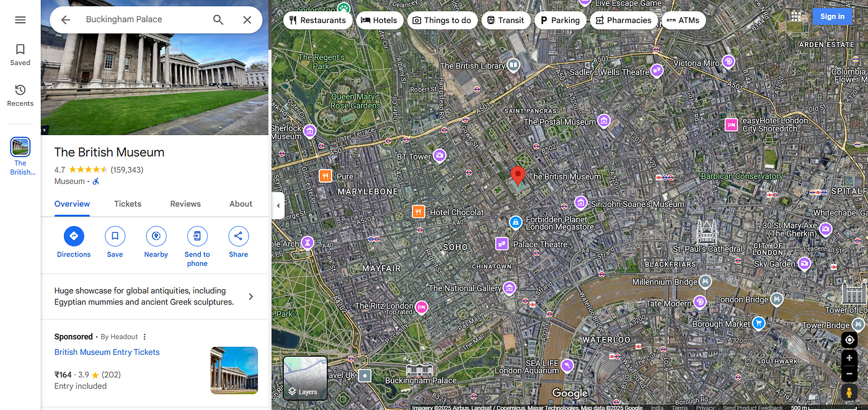Screen dimensions: 868x410
Task: Open the hamburger main menu
Action: 20,20
